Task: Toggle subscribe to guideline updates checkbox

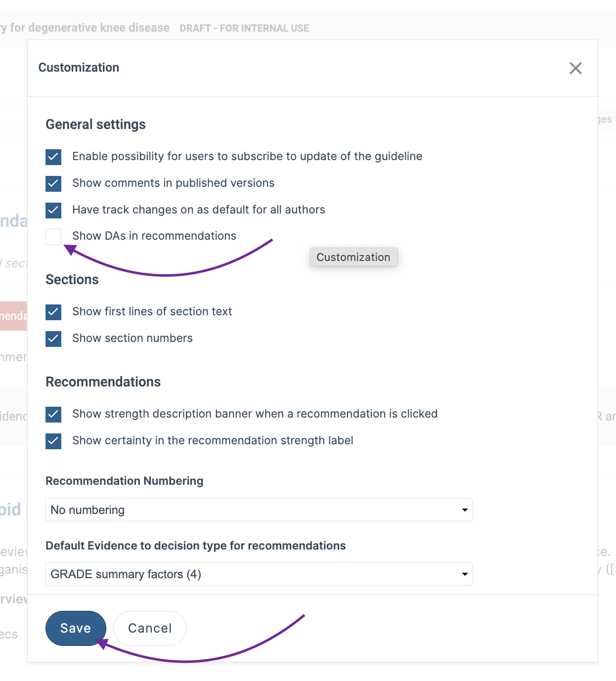Action: pos(53,157)
